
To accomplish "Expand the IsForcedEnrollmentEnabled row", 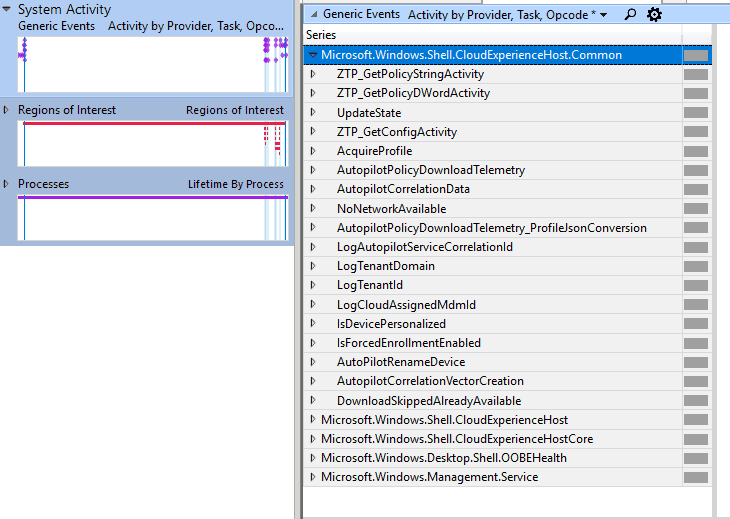I will (313, 343).
